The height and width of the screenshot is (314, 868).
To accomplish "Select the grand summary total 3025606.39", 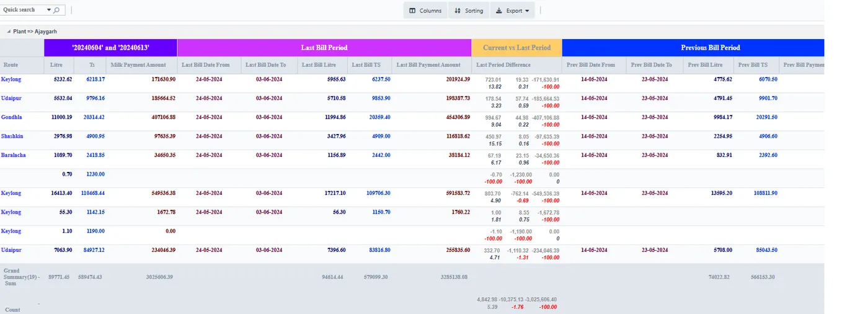I will [159, 277].
